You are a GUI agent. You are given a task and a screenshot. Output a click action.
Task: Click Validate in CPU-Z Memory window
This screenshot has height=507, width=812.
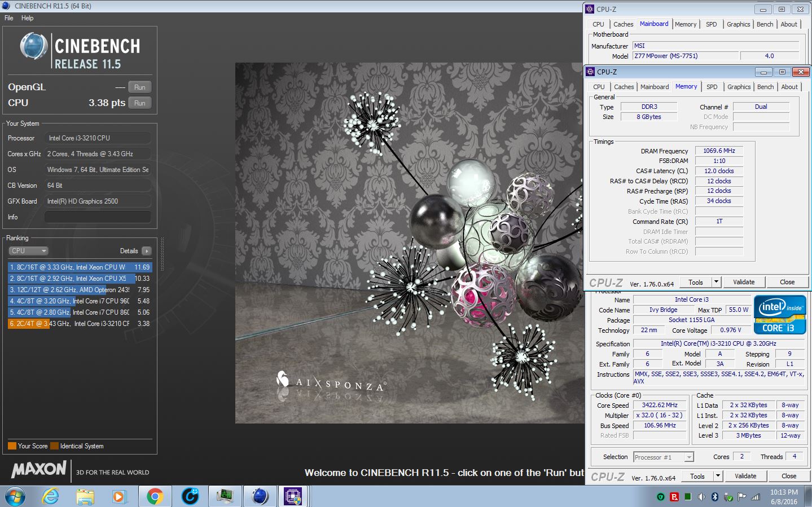click(x=744, y=282)
